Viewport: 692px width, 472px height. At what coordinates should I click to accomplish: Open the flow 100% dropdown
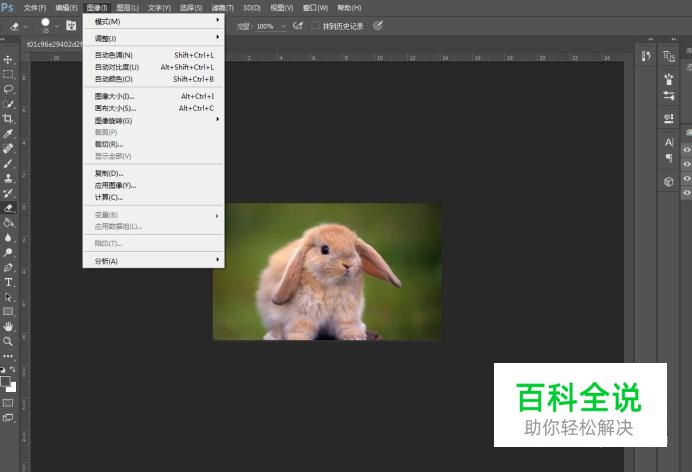[283, 26]
